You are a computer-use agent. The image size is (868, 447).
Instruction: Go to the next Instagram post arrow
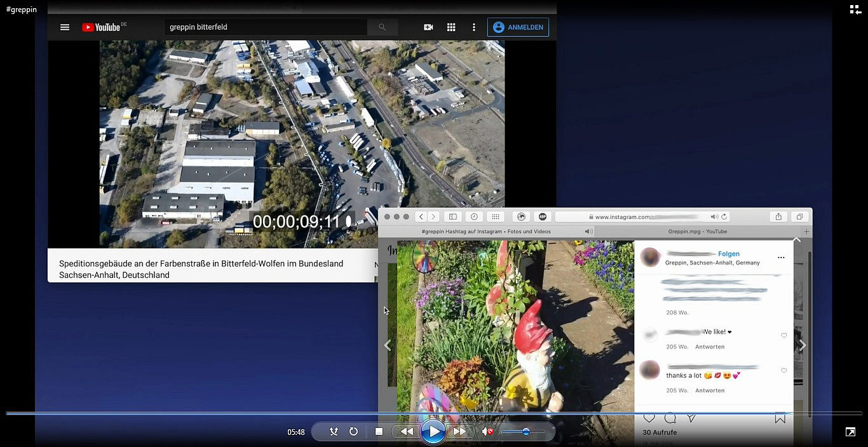click(x=803, y=345)
